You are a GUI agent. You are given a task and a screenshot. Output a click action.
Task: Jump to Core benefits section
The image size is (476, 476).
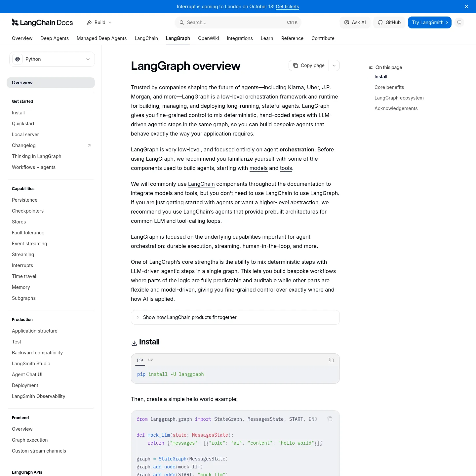pos(389,87)
